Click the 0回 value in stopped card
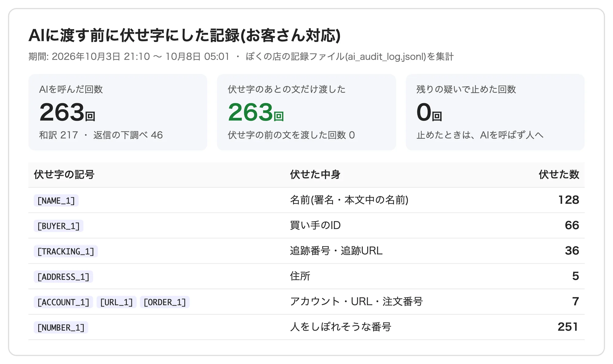 (429, 112)
